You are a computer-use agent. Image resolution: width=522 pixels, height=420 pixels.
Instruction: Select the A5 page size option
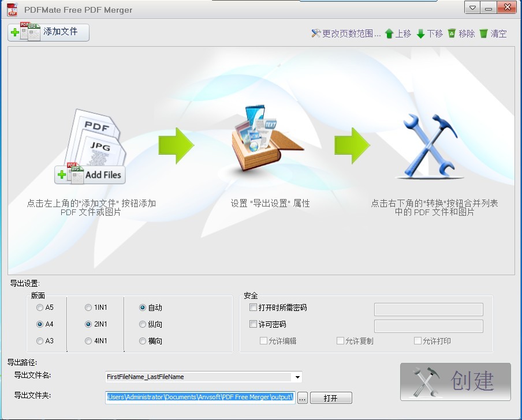coord(40,307)
